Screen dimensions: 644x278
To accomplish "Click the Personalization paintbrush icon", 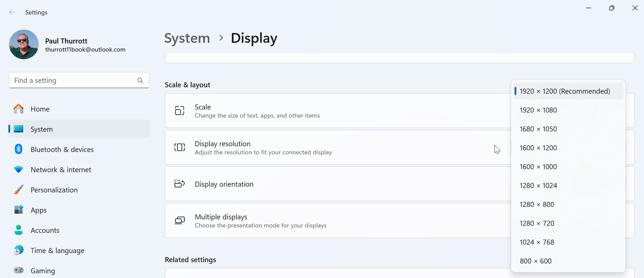I will point(19,190).
